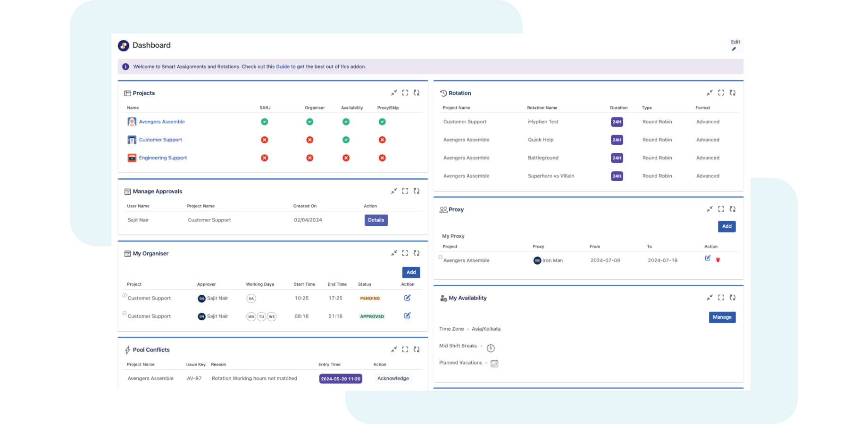
Task: Toggle the MO working day badge
Action: 251,316
